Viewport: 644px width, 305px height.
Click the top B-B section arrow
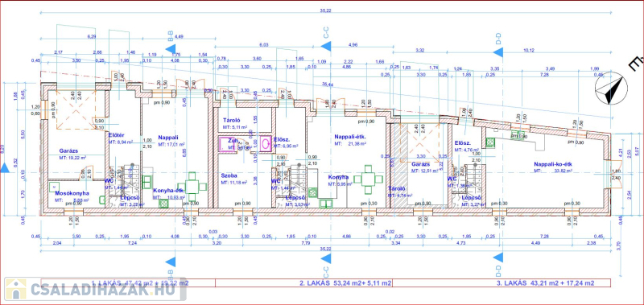[171, 49]
